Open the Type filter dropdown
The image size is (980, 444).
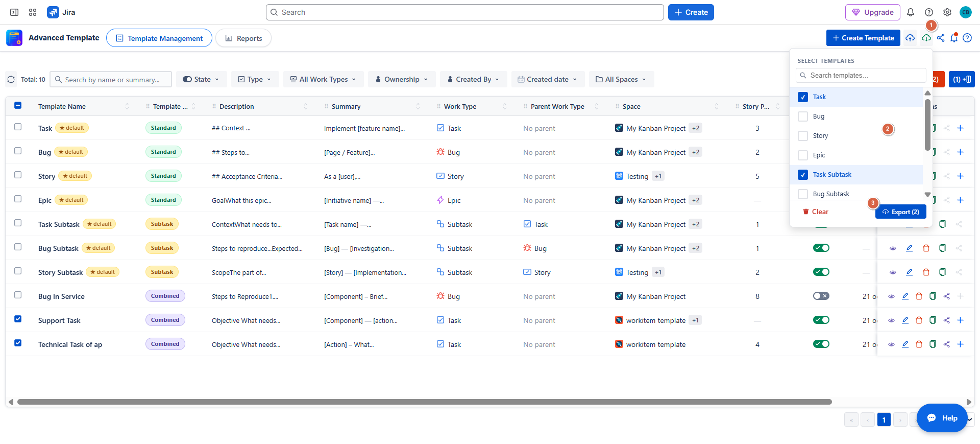click(x=255, y=79)
